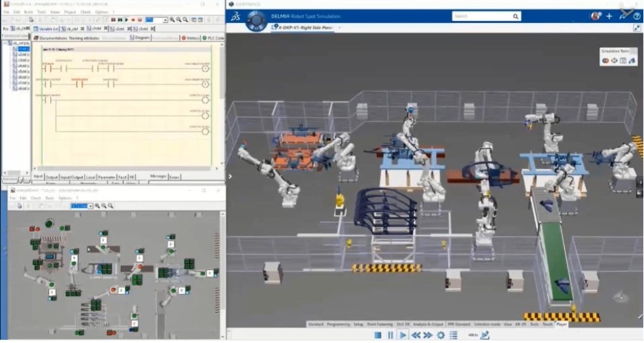Stop the simulation in the DELMIA player
This screenshot has height=343, width=644.
(378, 336)
